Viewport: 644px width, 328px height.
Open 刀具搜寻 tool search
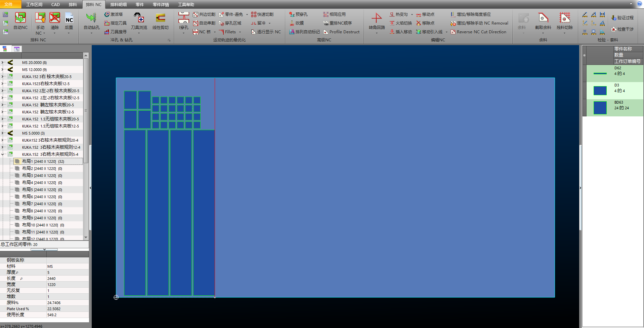[x=115, y=32]
